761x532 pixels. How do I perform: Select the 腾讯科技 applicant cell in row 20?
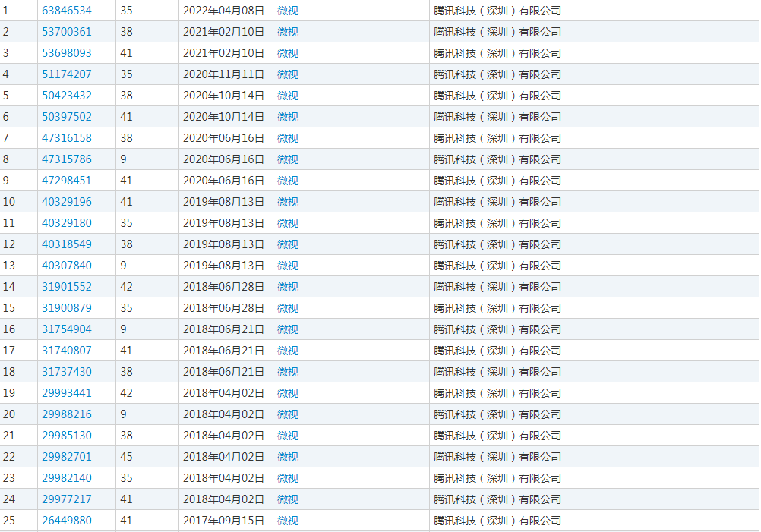[497, 414]
